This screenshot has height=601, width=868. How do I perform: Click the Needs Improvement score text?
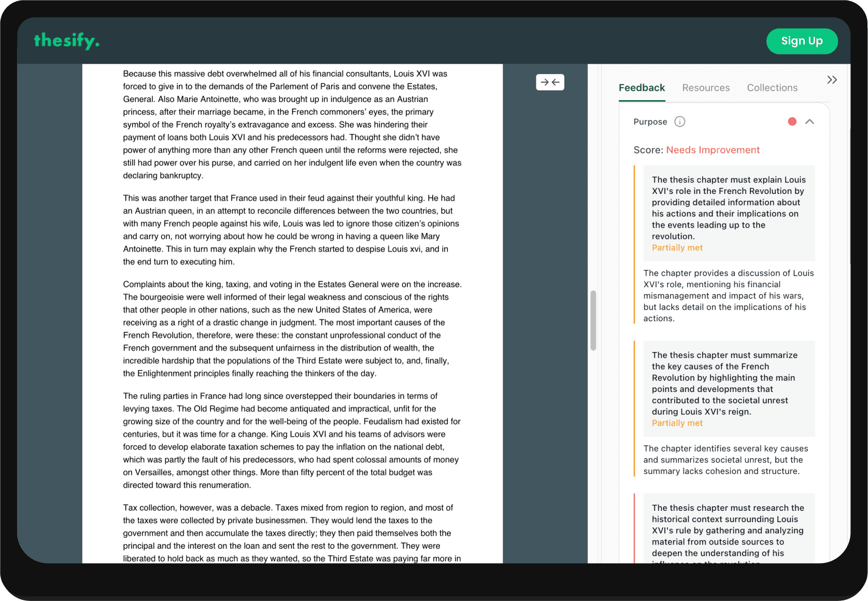713,150
